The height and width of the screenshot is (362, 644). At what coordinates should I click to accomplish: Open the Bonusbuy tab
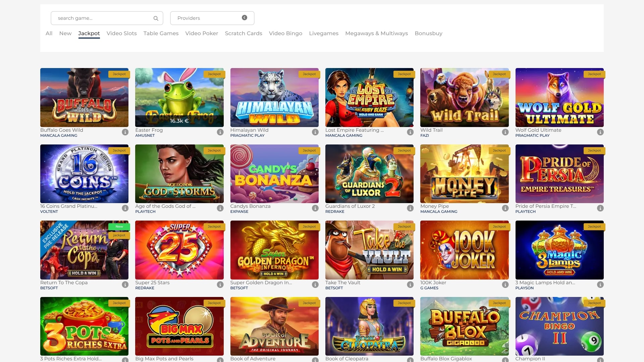pos(428,33)
